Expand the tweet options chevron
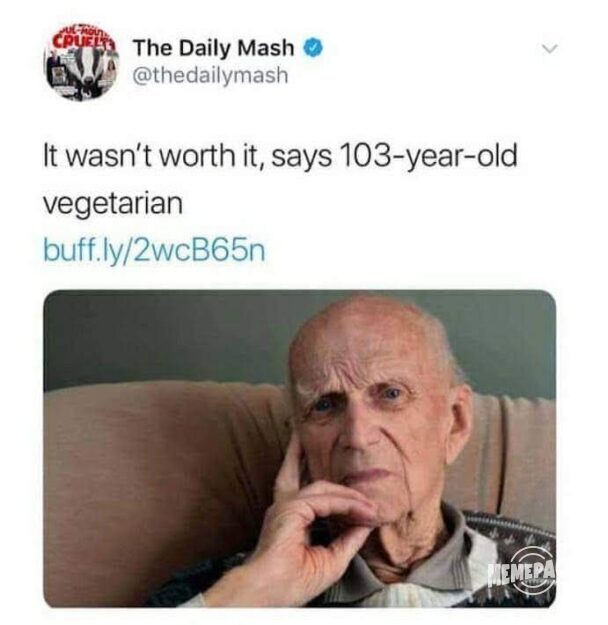The width and height of the screenshot is (608, 625). tap(551, 49)
